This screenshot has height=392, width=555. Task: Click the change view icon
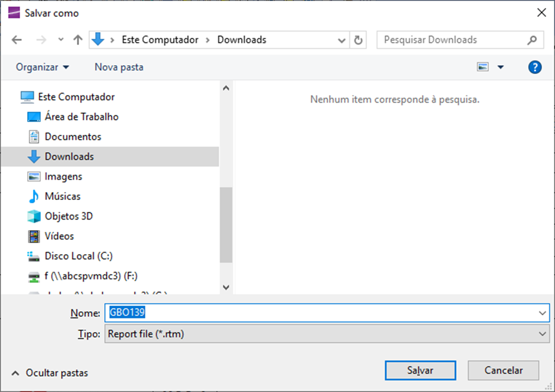pyautogui.click(x=483, y=67)
